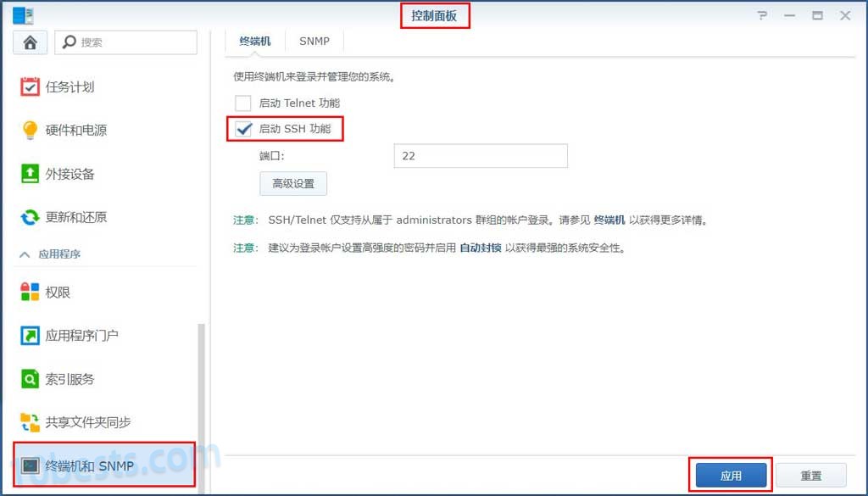
Task: Go to Control Panel home icon
Action: 30,42
